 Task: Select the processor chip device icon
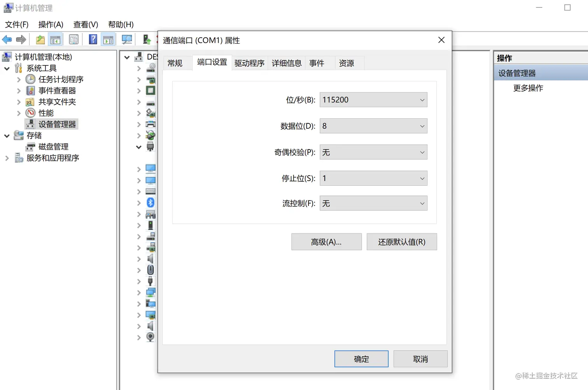pos(150,91)
